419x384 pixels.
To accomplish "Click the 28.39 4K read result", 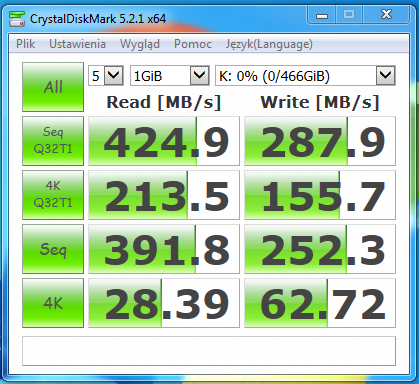I will pyautogui.click(x=164, y=303).
